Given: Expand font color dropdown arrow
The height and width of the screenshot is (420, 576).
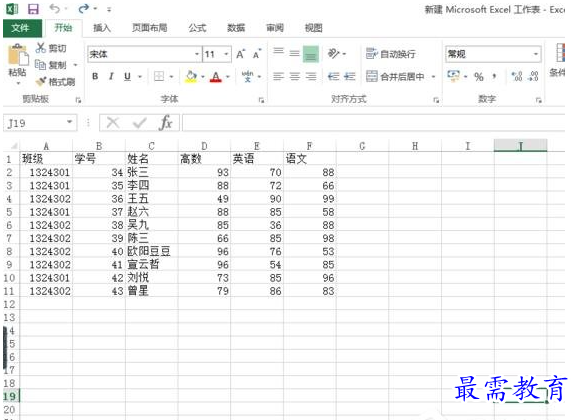Looking at the screenshot, I should (x=228, y=77).
